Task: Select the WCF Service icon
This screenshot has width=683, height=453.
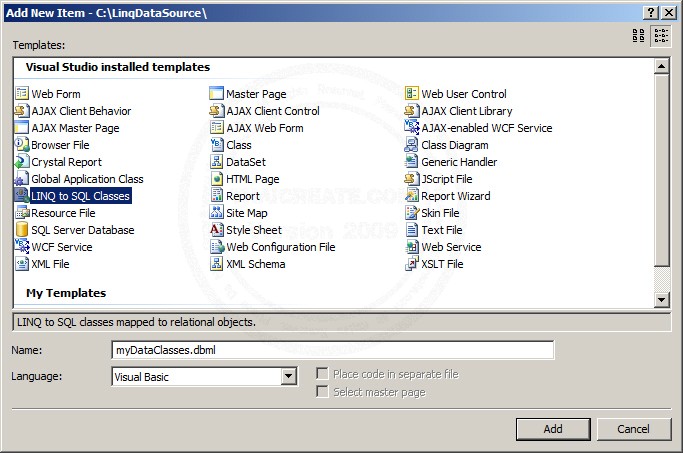Action: [22, 247]
